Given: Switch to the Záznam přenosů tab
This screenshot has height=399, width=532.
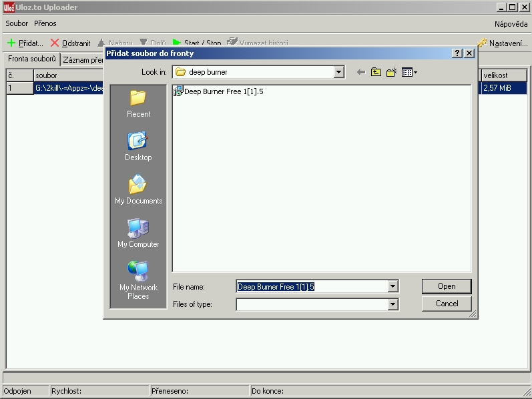Looking at the screenshot, I should 83,60.
